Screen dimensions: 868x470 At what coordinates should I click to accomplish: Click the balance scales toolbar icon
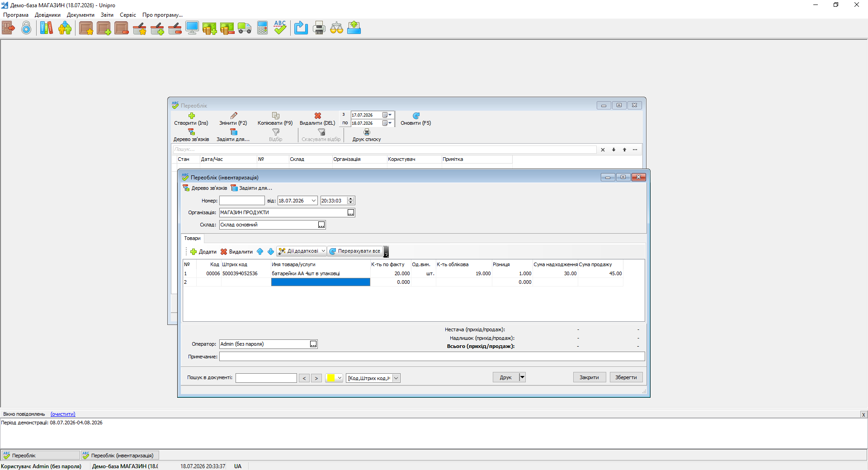coord(336,28)
